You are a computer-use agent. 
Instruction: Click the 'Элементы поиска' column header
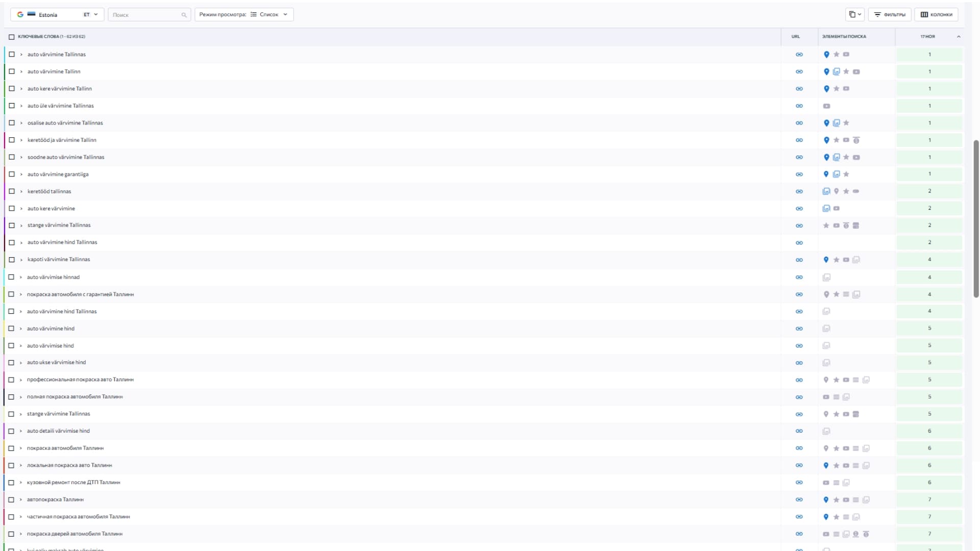844,37
